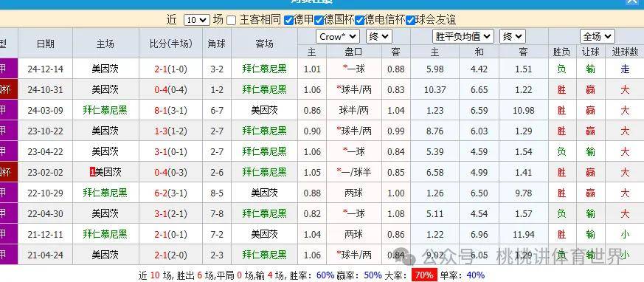Uncheck the 球会友谊 checkbox
Image resolution: width=644 pixels, height=282 pixels.
pos(410,20)
